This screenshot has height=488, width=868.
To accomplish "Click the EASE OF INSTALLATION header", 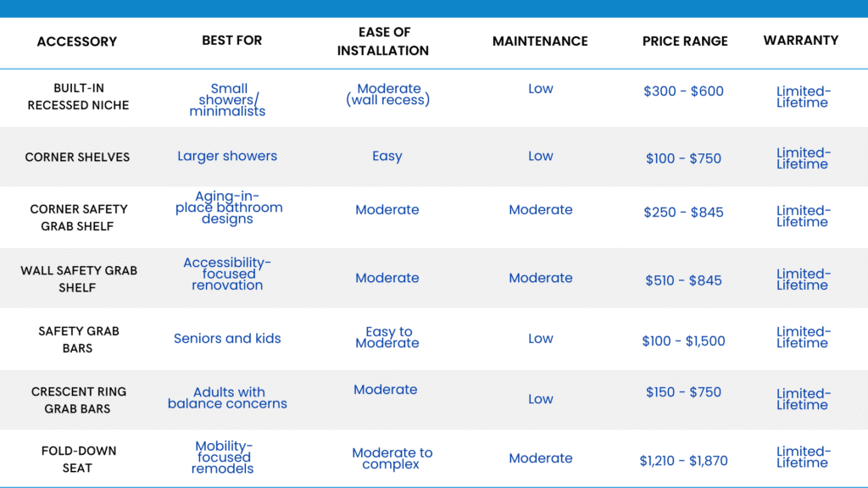I will point(383,42).
